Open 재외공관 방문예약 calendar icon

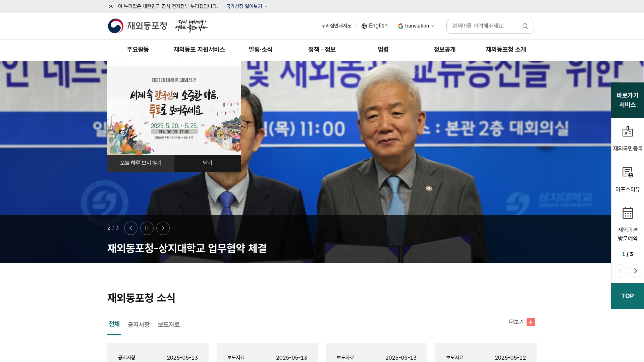pyautogui.click(x=628, y=213)
